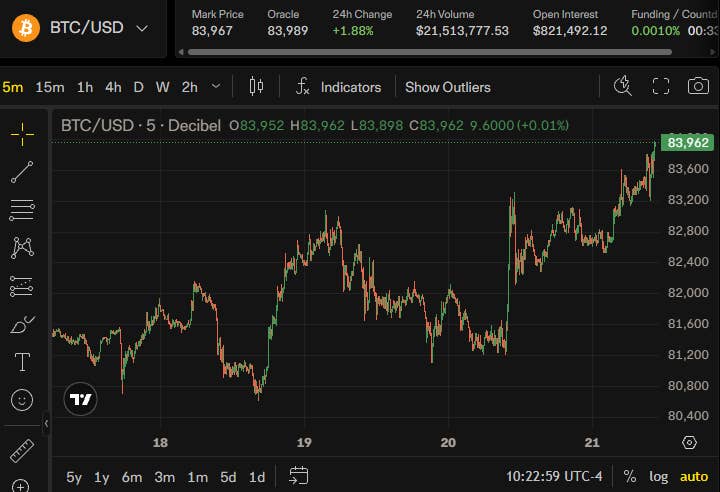
Task: Open the Indicators menu
Action: [x=351, y=87]
